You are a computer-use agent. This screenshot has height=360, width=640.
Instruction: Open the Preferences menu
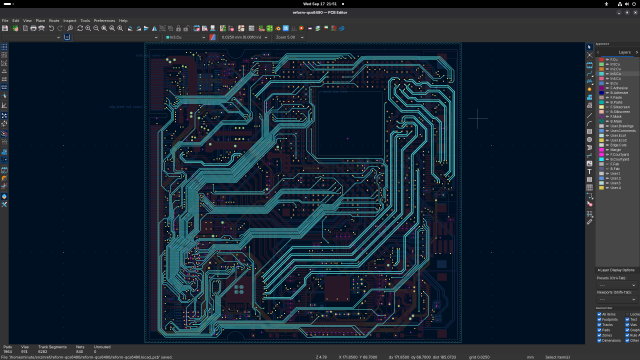click(104, 20)
